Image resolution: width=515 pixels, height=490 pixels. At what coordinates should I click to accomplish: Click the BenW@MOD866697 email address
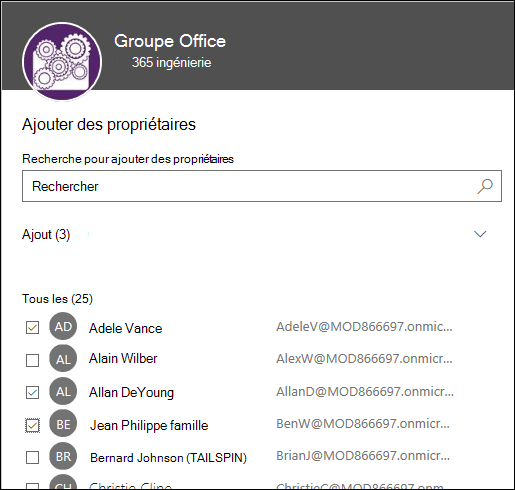(x=363, y=424)
